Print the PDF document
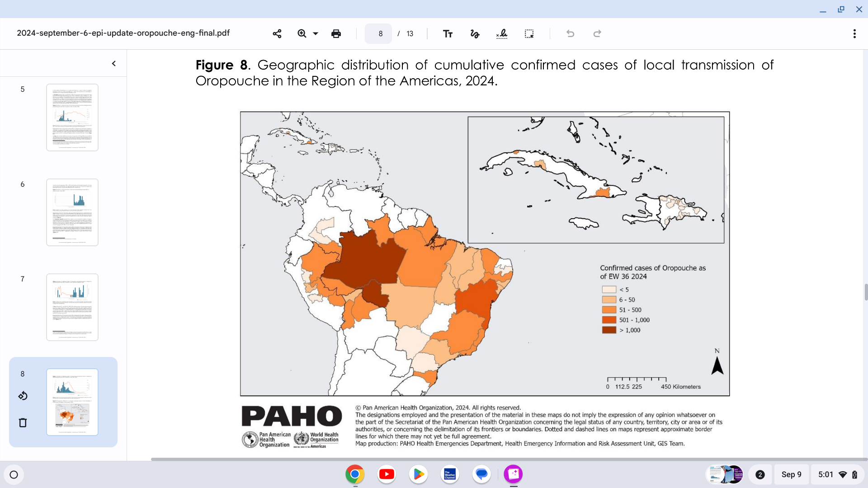Screen dimensions: 868x488 336,33
